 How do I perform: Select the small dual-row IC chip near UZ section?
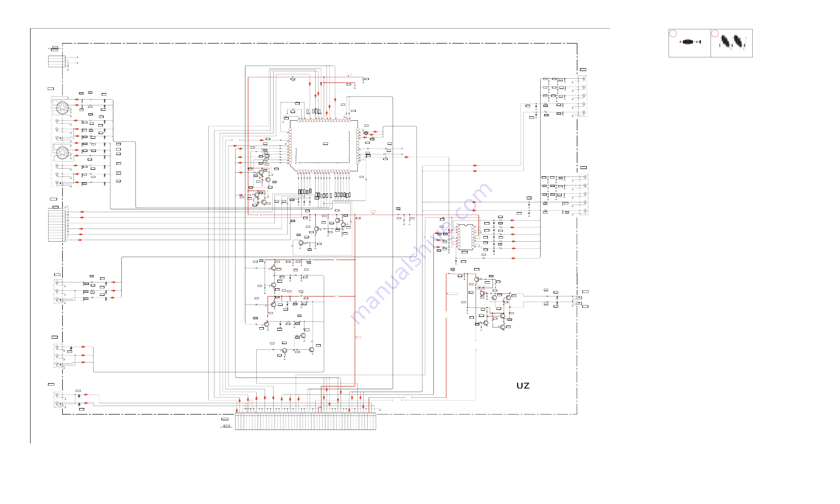(x=466, y=237)
